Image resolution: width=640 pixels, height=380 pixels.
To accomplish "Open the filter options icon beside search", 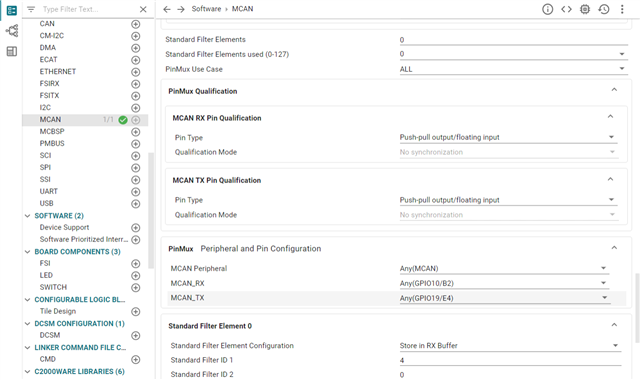I will point(31,9).
